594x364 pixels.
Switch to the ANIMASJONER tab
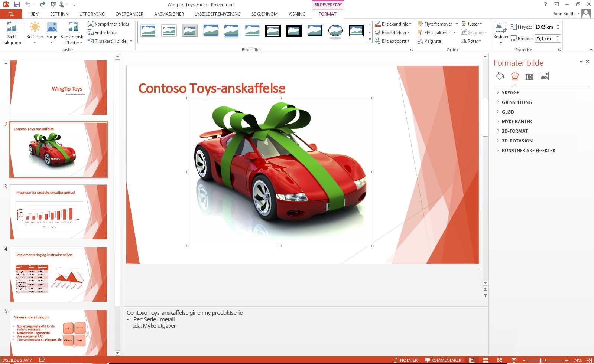click(169, 14)
